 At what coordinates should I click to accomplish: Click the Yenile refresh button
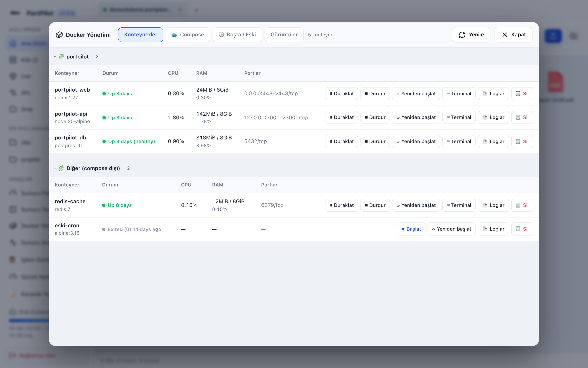471,35
